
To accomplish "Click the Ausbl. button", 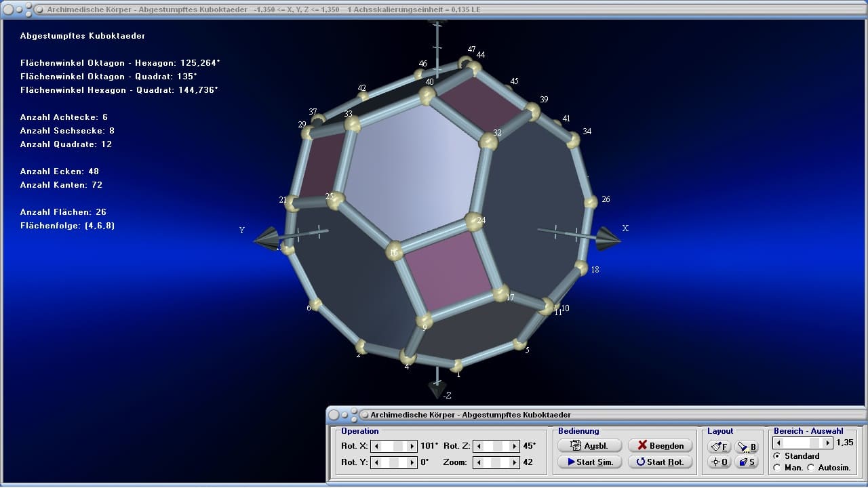I will (589, 446).
